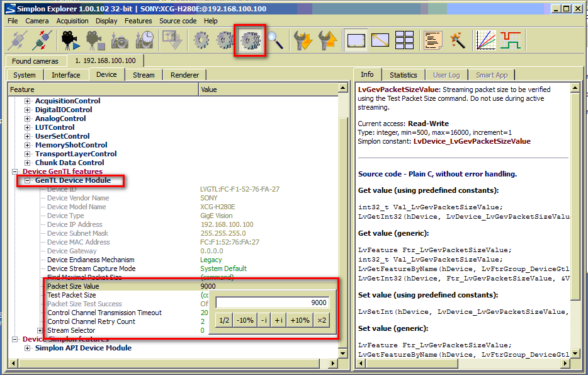Viewport: 588px width, 375px height.
Task: Click the packet size input field showing 9000
Action: point(272,303)
